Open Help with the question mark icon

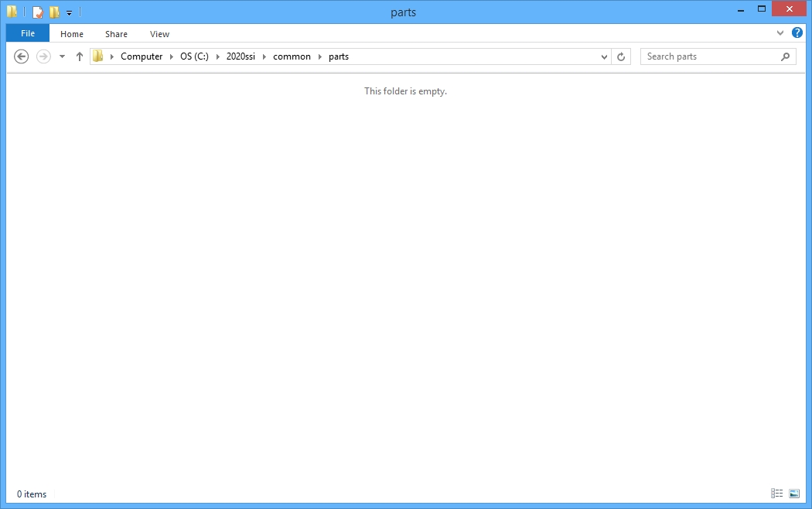pyautogui.click(x=797, y=32)
